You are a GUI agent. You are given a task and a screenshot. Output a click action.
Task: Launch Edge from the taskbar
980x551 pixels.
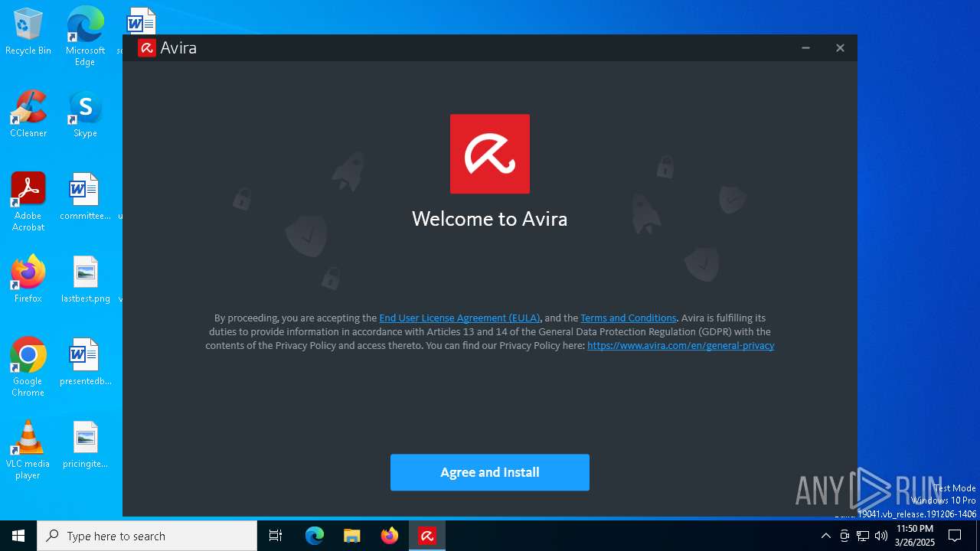[315, 536]
